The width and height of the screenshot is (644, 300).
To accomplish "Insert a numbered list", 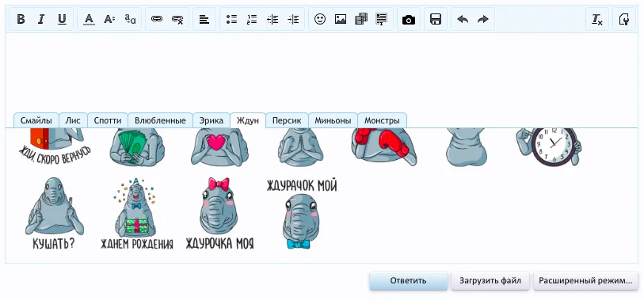I will coord(252,19).
